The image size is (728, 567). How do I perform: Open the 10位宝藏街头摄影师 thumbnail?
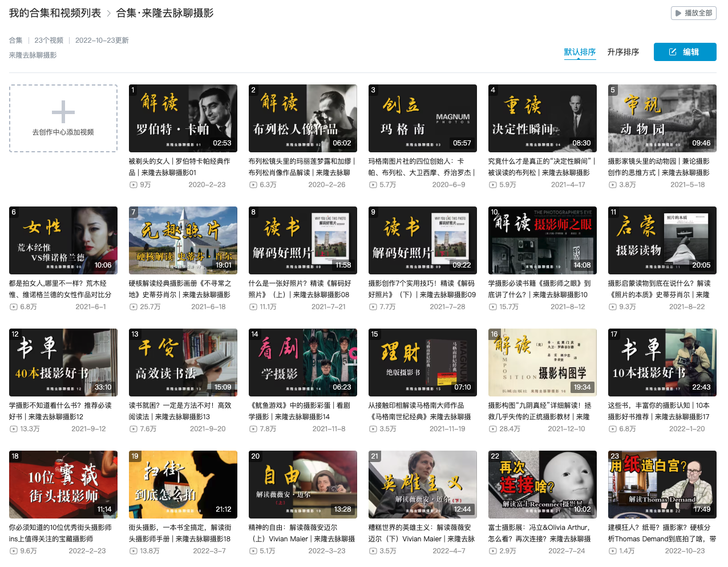[63, 484]
